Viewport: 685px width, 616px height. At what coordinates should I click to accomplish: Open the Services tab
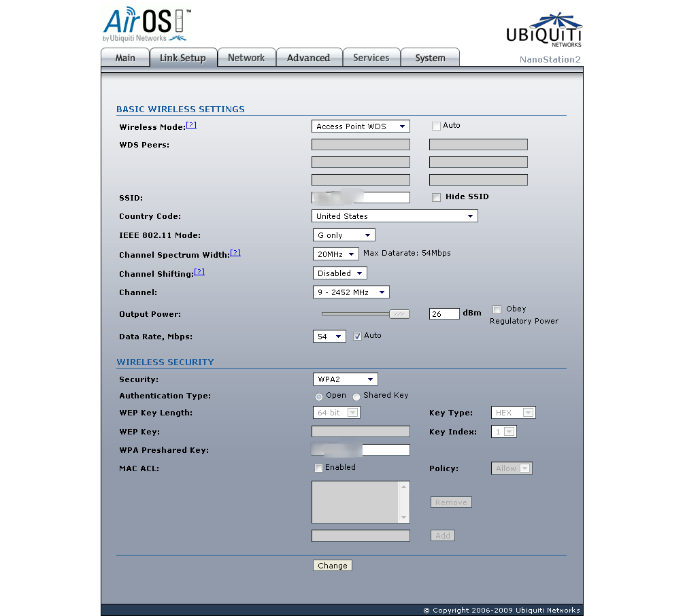click(x=371, y=58)
